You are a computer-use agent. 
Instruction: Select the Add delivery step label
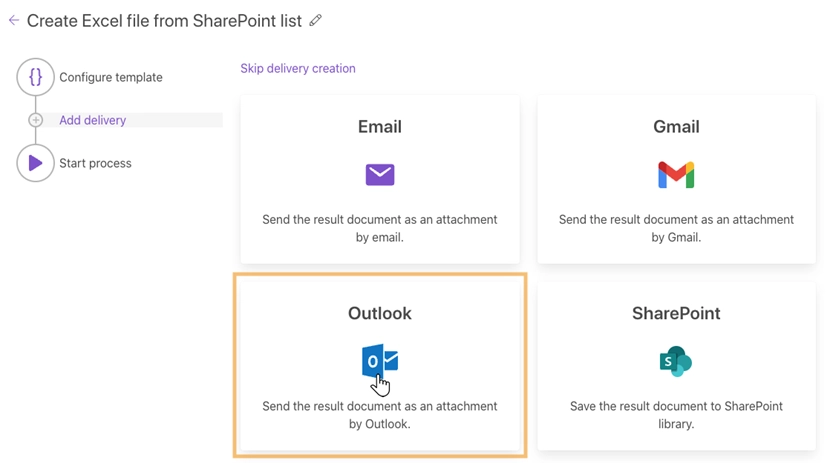point(93,120)
